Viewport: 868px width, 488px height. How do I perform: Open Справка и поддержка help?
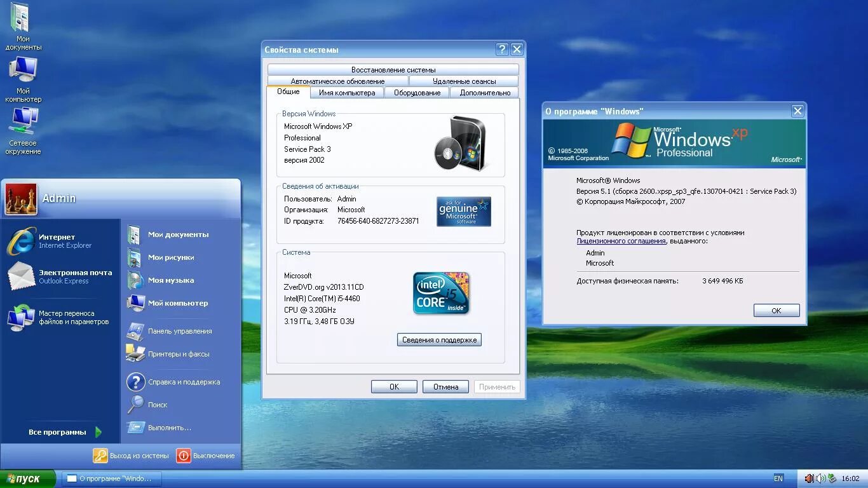click(180, 382)
